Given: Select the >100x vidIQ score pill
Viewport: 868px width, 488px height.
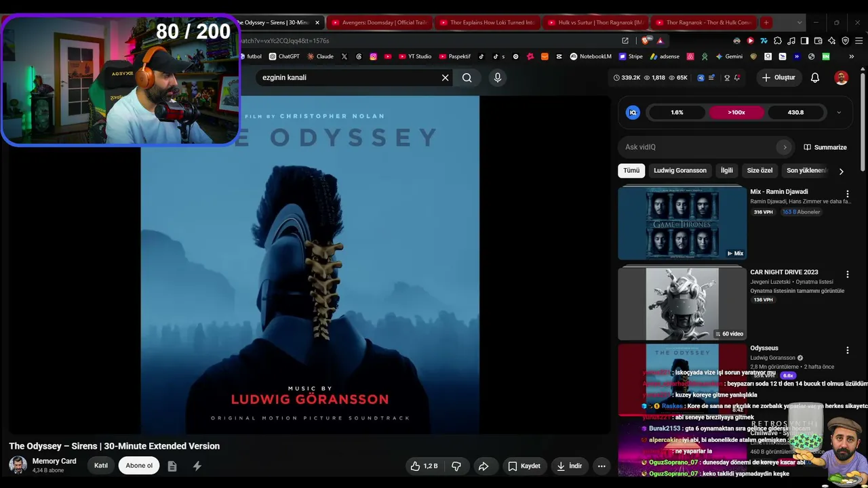Looking at the screenshot, I should click(x=736, y=113).
